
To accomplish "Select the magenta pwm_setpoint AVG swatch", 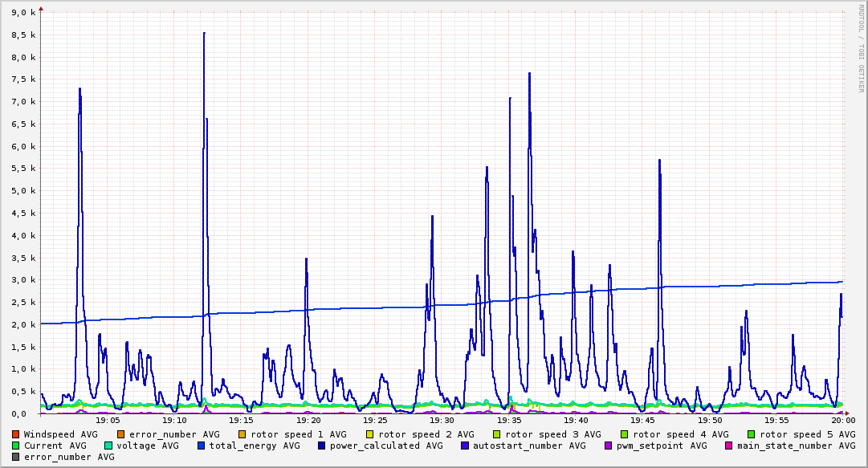I will tap(609, 446).
